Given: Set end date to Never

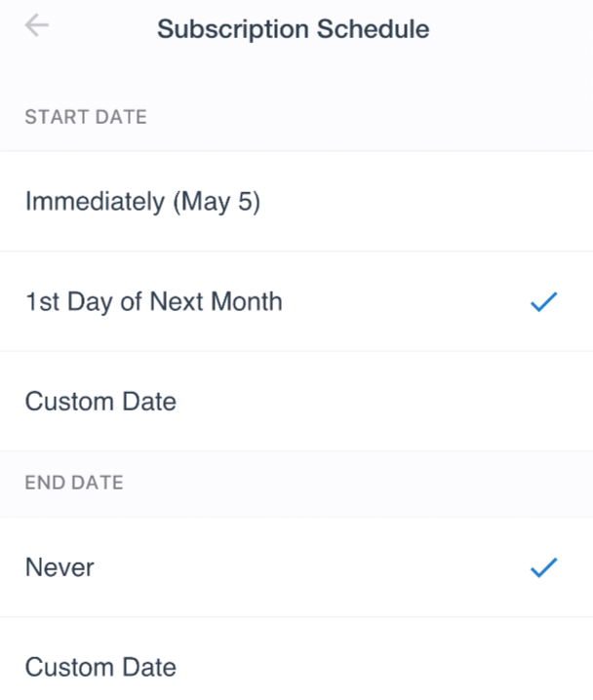Looking at the screenshot, I should point(296,567).
